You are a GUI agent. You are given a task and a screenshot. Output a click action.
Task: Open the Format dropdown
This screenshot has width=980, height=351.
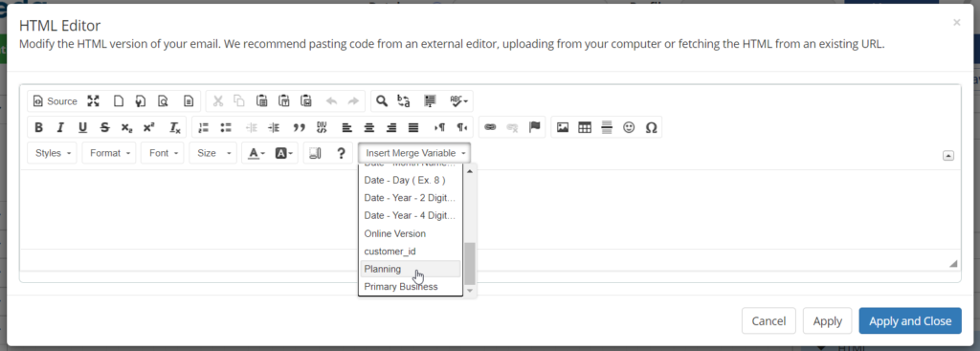pos(109,153)
